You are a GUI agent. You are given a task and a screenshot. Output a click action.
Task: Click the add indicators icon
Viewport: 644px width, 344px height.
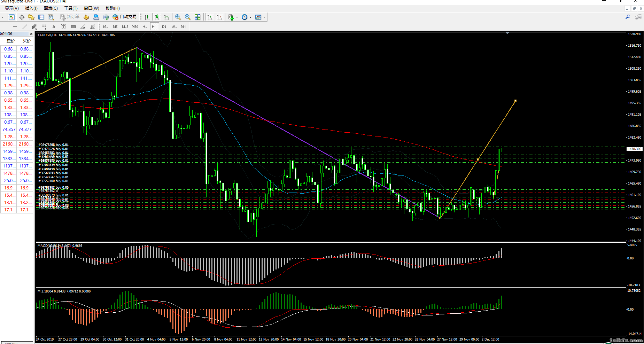click(x=231, y=17)
